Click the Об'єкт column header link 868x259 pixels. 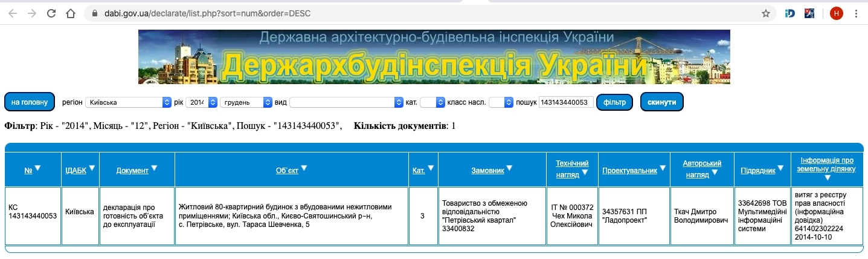pos(287,171)
